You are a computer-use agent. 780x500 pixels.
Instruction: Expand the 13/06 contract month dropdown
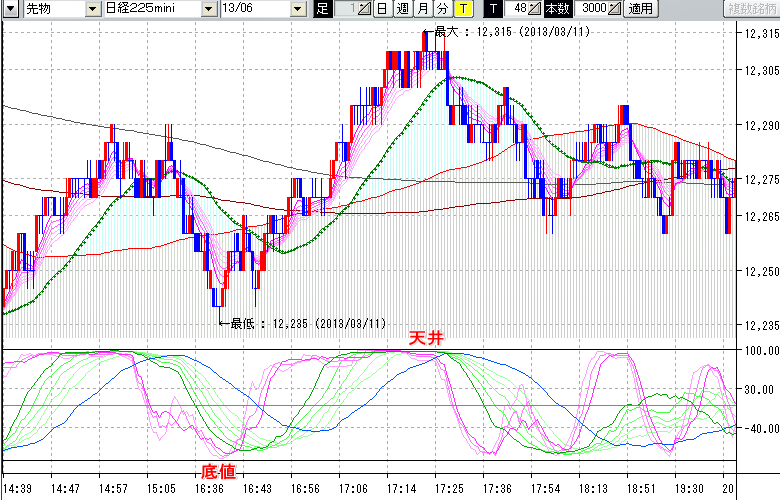click(x=299, y=9)
